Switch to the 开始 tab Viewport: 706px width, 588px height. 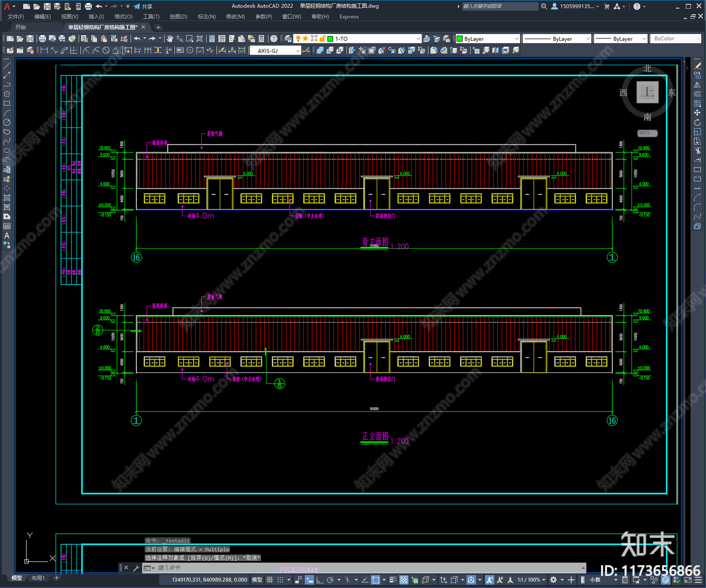[x=20, y=27]
